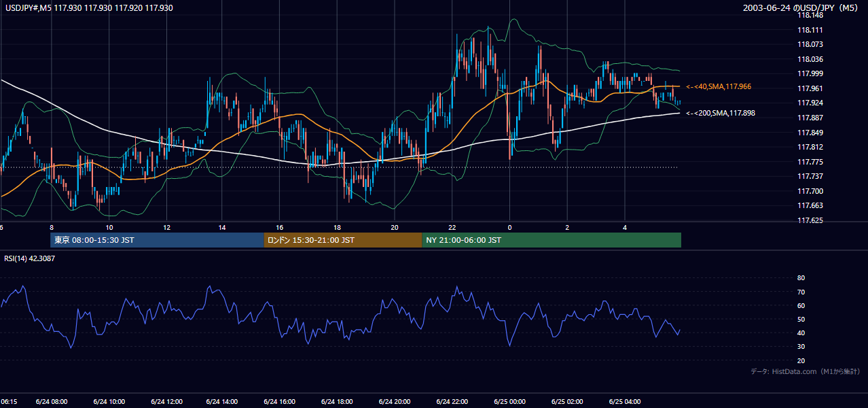868x408 pixels.
Task: Click the 40 SMA 117.966 label
Action: [719, 87]
